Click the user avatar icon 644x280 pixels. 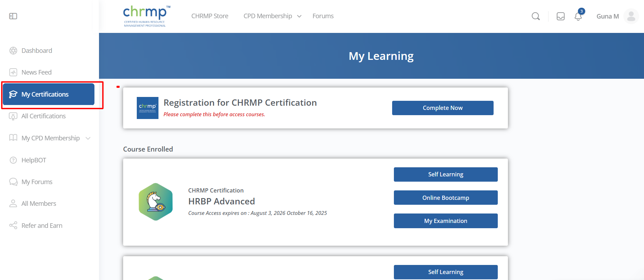[631, 16]
